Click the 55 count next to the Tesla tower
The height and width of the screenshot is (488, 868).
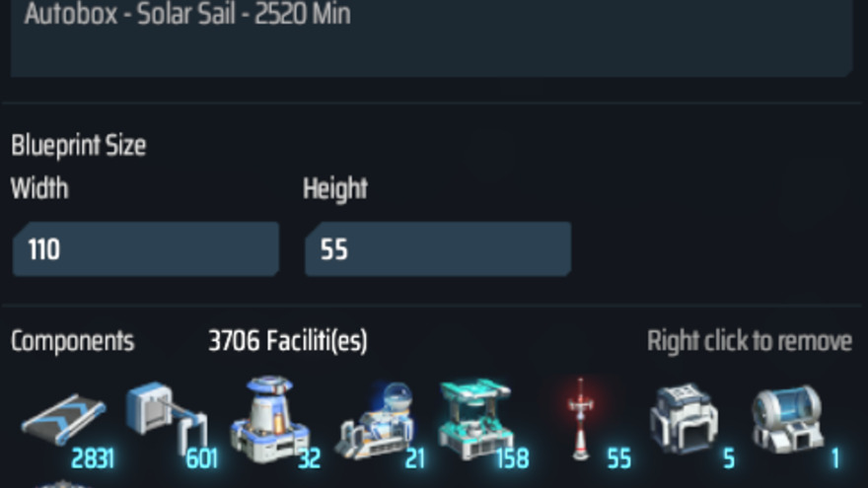coord(618,458)
